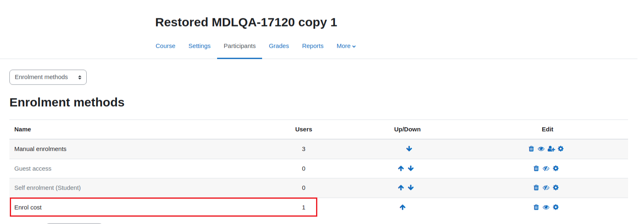The image size is (644, 224).
Task: Click the Enrolment methods page heading
Action: click(x=67, y=102)
